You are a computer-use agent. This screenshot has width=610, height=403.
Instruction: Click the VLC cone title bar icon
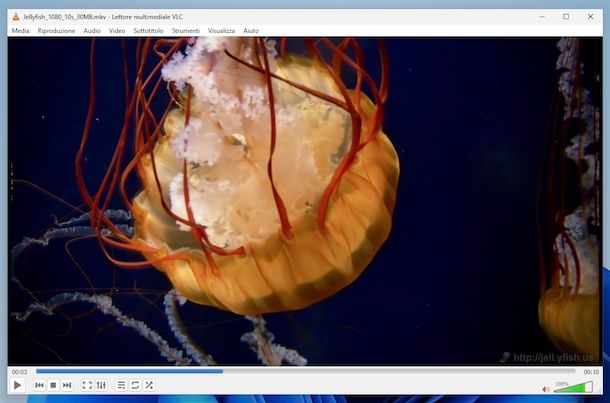click(16, 17)
